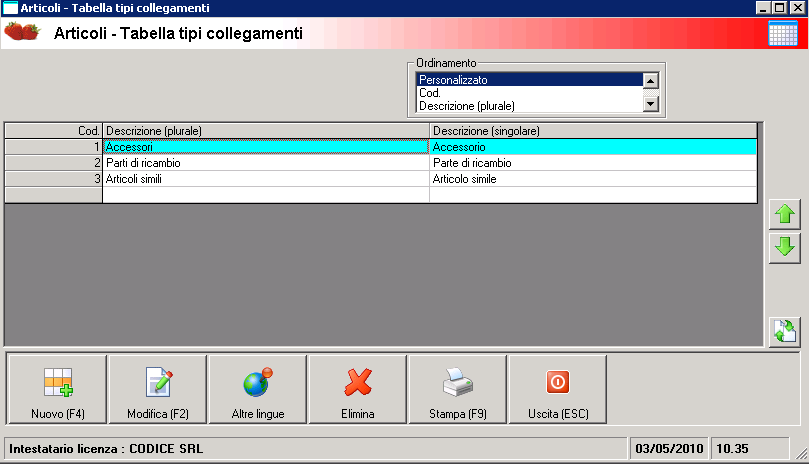Click Intestatario licenza : CODICE SRL status text
This screenshot has height=464, width=809.
(x=106, y=449)
